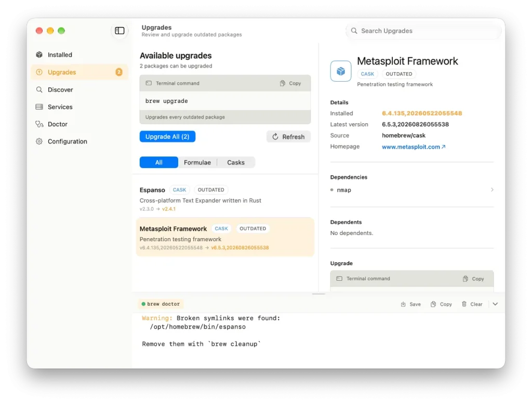The width and height of the screenshot is (532, 404).
Task: Select the Metasploit Framework package row
Action: click(x=225, y=237)
